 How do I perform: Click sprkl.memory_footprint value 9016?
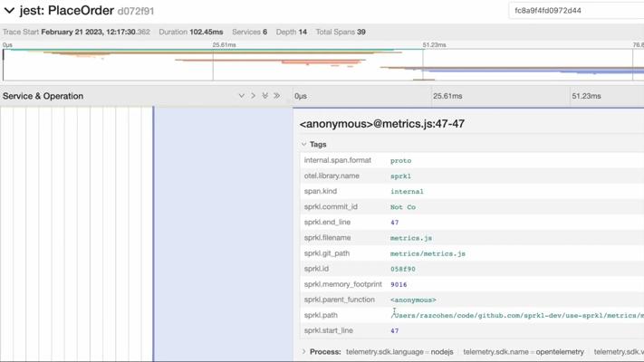point(399,284)
